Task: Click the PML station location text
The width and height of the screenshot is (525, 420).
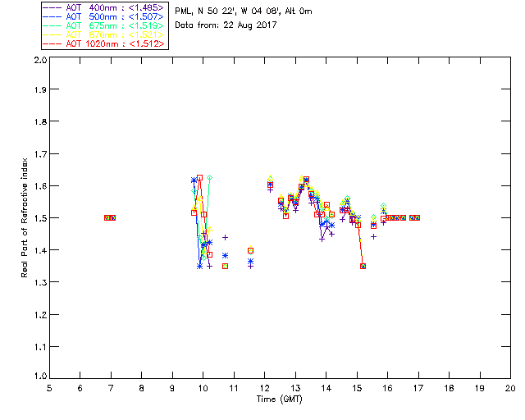Action: 244,11
